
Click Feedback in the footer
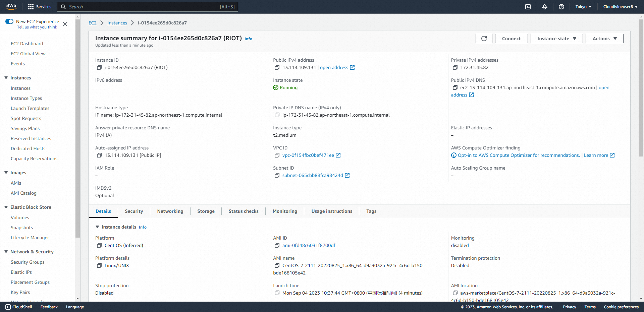click(49, 307)
